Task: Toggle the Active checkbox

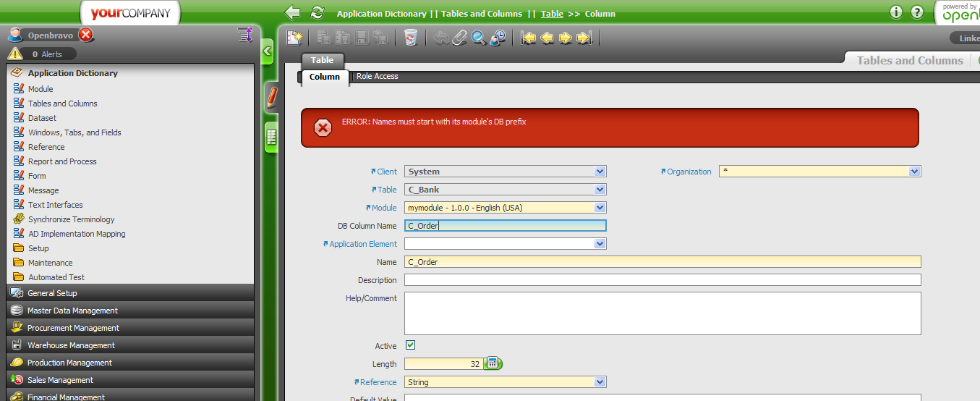Action: [x=411, y=345]
